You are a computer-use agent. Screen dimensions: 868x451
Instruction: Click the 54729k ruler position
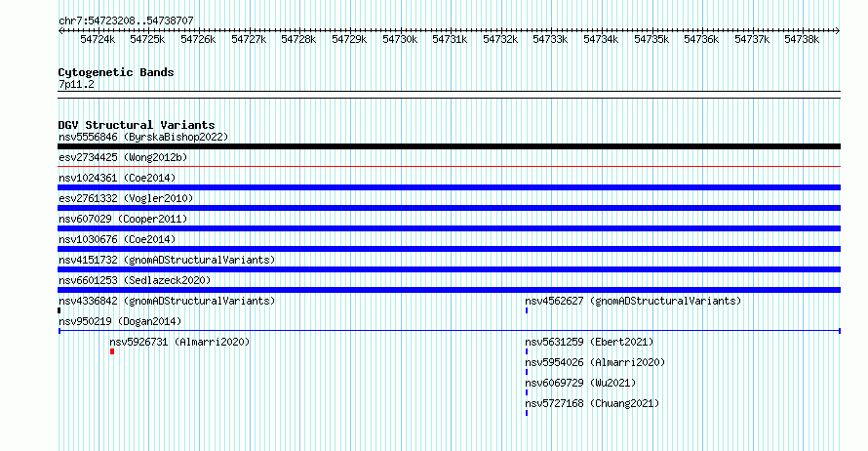(349, 39)
